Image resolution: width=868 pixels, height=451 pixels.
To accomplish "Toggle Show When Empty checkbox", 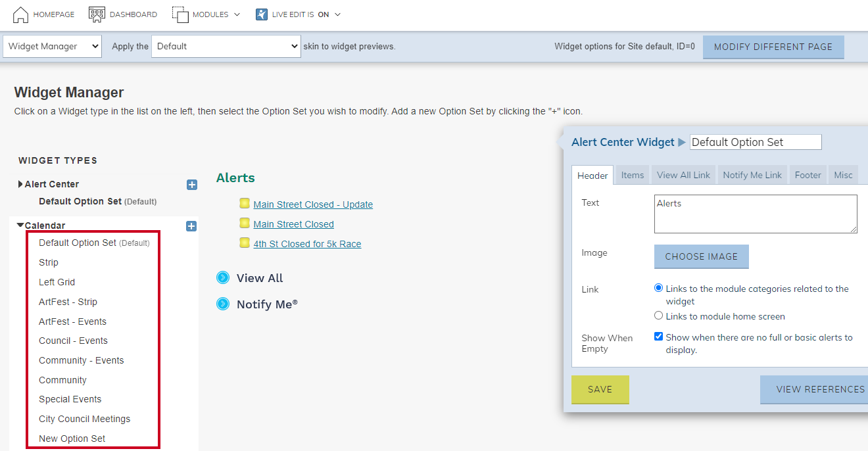I will point(658,337).
